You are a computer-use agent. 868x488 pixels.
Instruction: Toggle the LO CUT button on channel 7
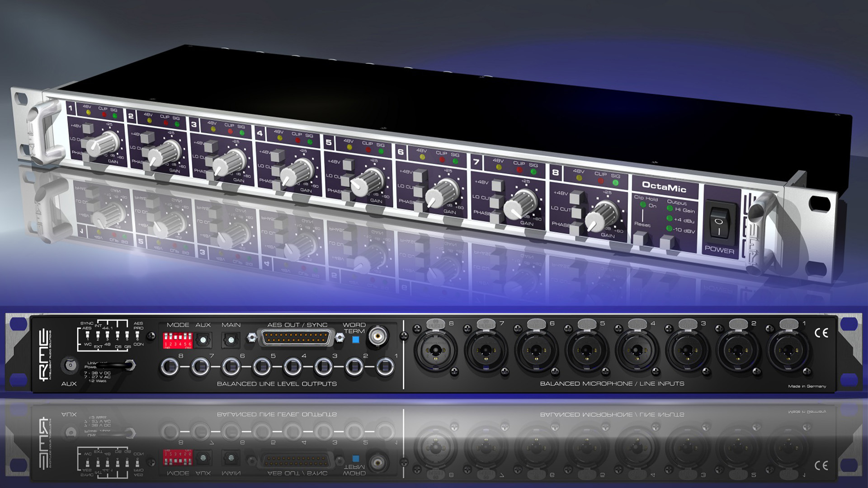(x=496, y=201)
